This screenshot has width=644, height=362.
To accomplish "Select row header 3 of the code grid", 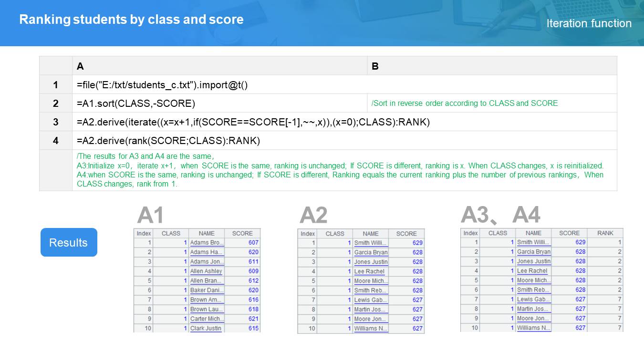I will pyautogui.click(x=56, y=122).
